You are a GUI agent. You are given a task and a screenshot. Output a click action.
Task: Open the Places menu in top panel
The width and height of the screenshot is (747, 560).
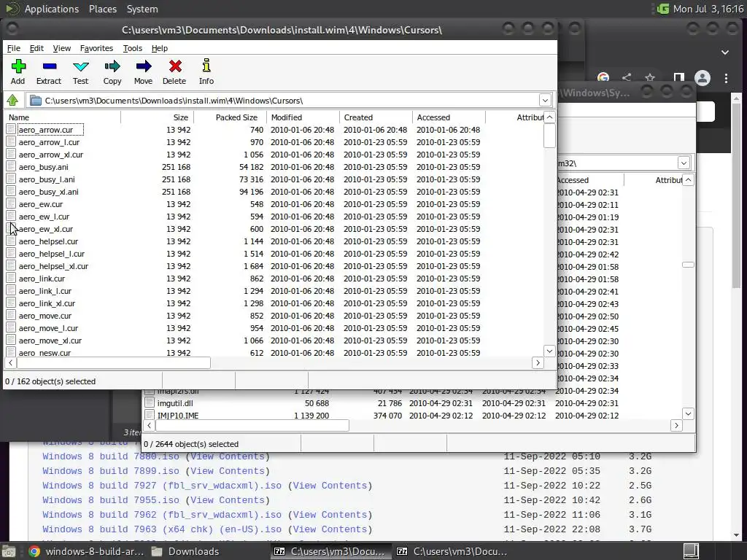[x=102, y=9]
